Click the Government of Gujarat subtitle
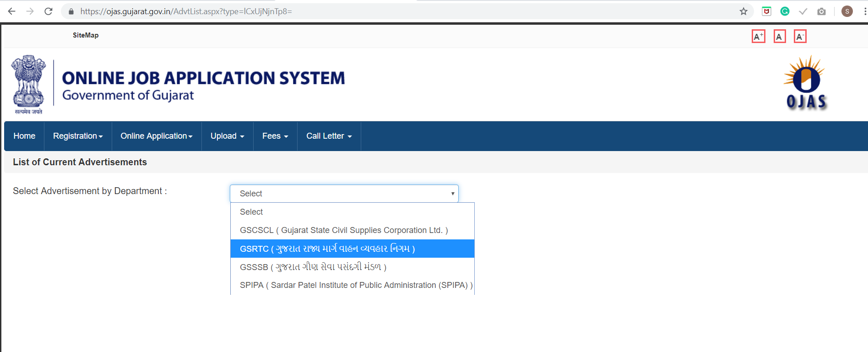 click(x=128, y=95)
